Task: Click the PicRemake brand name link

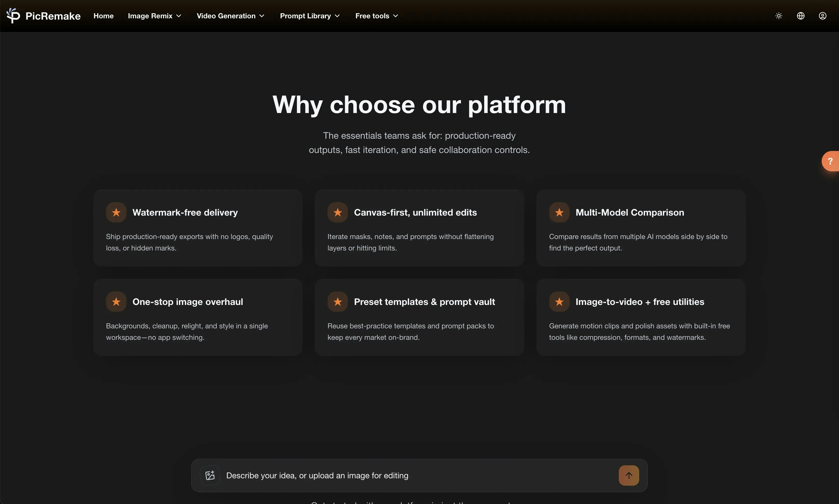Action: (53, 16)
